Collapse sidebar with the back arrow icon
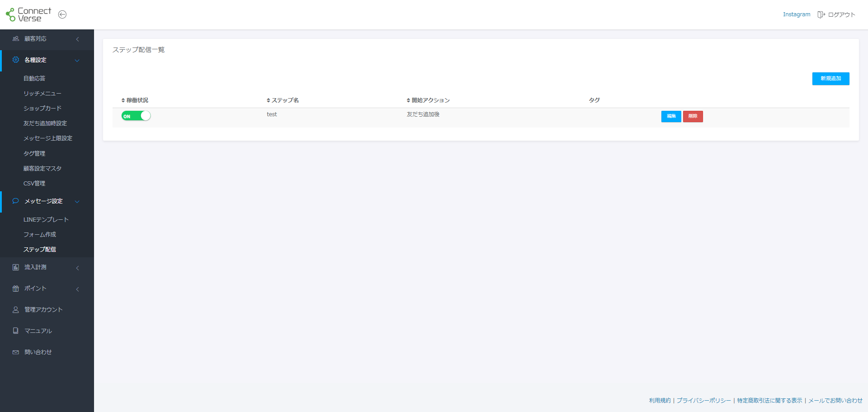 (x=62, y=14)
